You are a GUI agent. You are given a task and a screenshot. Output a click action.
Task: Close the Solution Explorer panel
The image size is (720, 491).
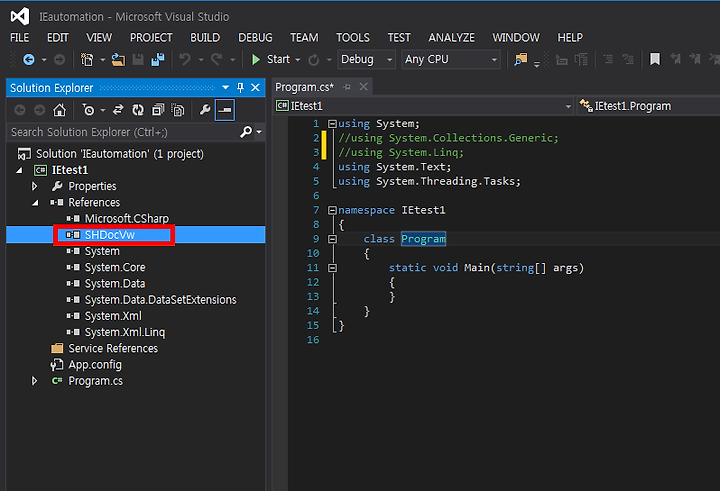[x=256, y=88]
